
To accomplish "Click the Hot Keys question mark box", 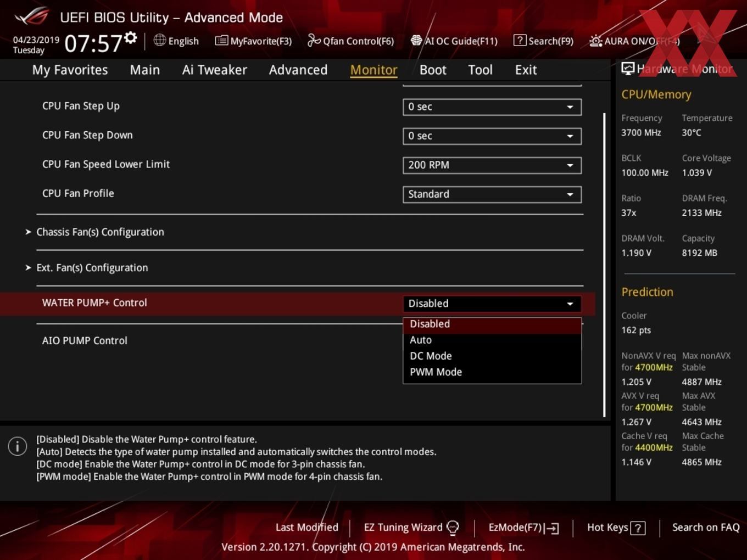I will tap(638, 528).
